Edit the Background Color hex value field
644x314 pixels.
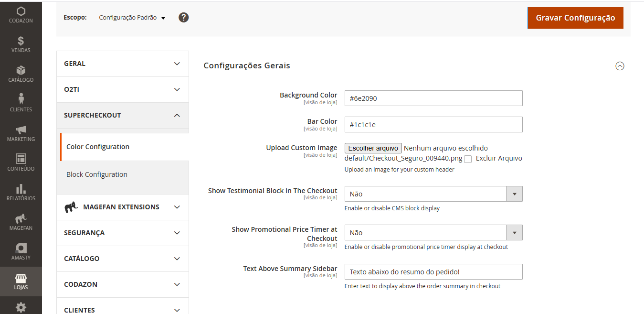click(x=433, y=98)
